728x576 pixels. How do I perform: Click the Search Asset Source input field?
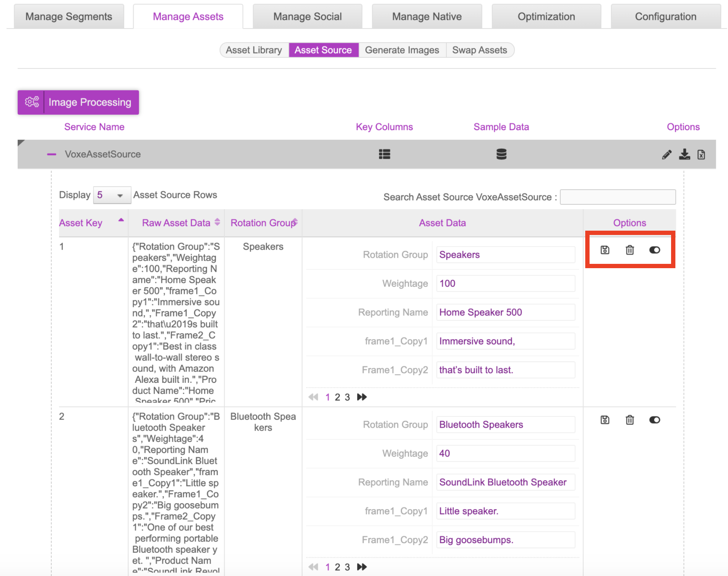pos(617,197)
